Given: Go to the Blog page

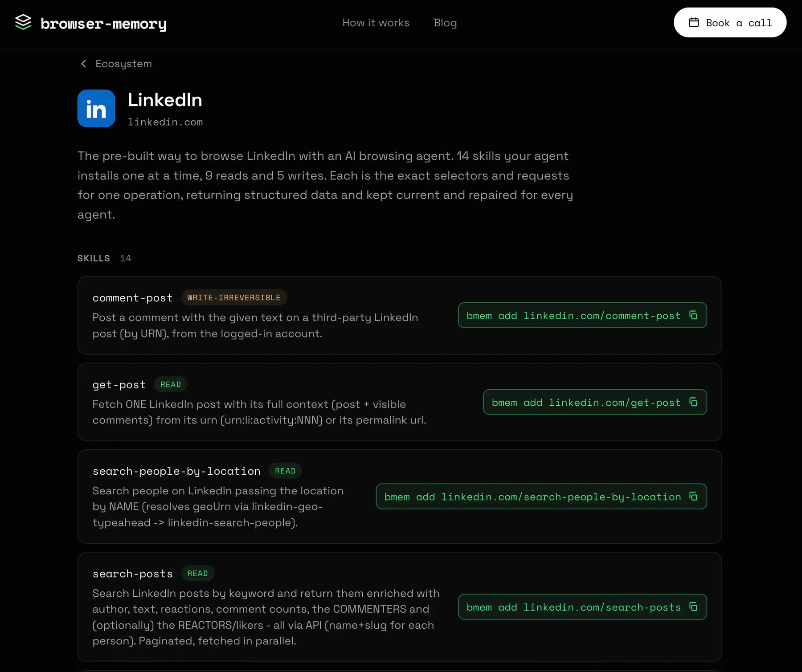Looking at the screenshot, I should [445, 23].
